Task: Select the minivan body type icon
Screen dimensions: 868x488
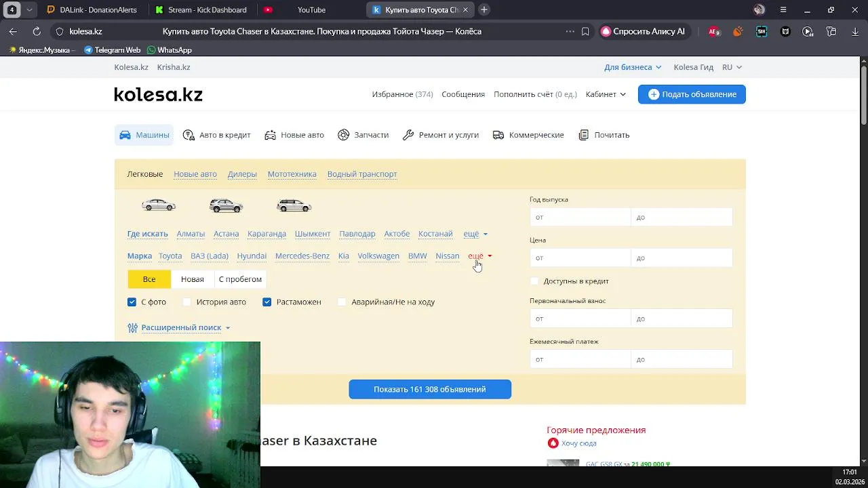Action: coord(294,205)
